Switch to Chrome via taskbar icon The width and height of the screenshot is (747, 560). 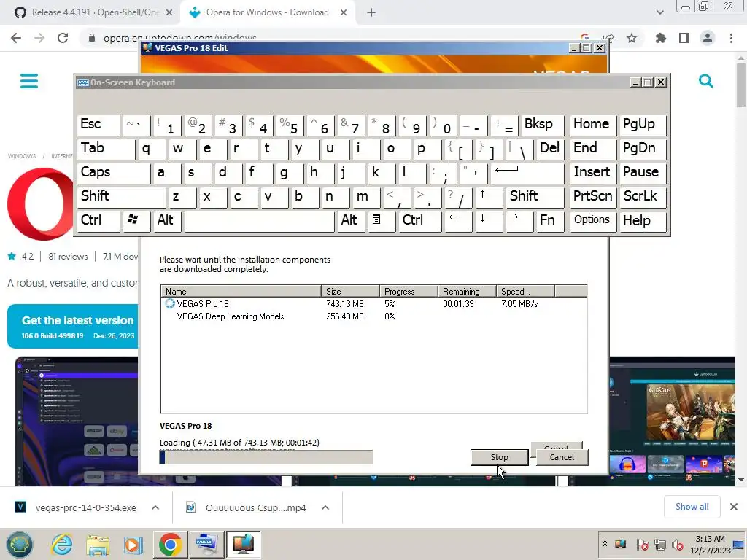170,545
